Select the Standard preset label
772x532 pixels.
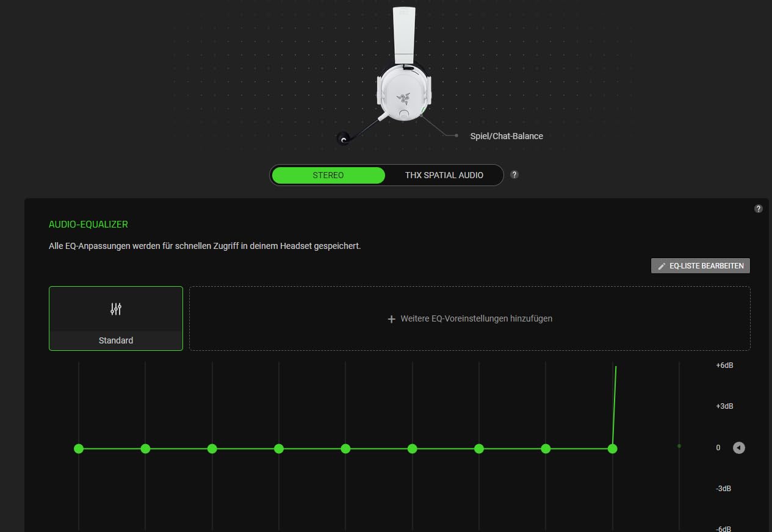(116, 340)
